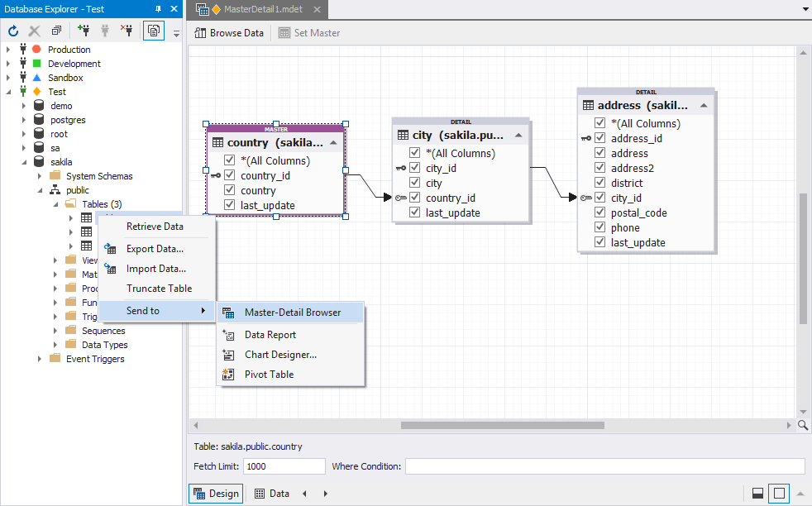Uncheck the phone column in address table

click(599, 227)
